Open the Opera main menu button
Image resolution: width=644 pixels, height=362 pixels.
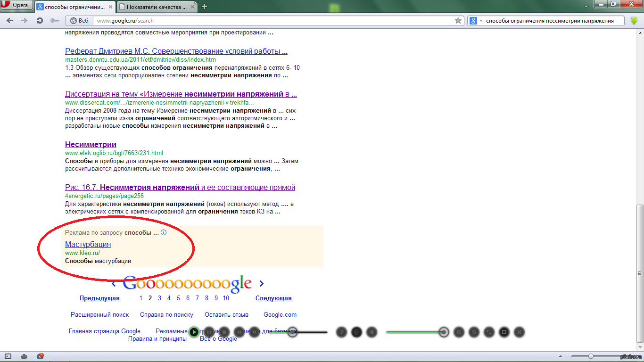pos(17,6)
